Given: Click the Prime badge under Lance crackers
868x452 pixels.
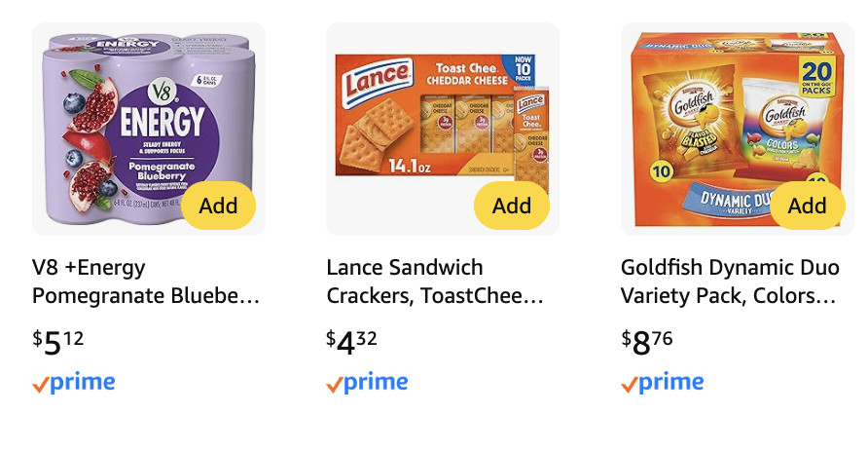Looking at the screenshot, I should 368,383.
